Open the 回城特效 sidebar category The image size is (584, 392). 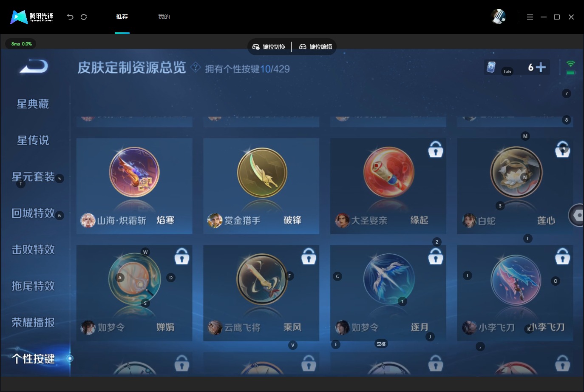(33, 213)
